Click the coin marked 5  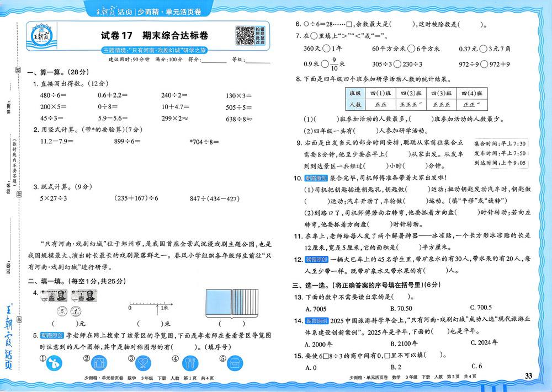point(62,311)
